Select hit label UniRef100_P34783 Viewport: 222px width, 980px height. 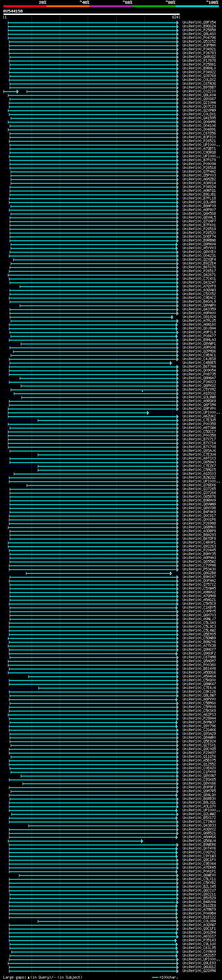pos(199,53)
